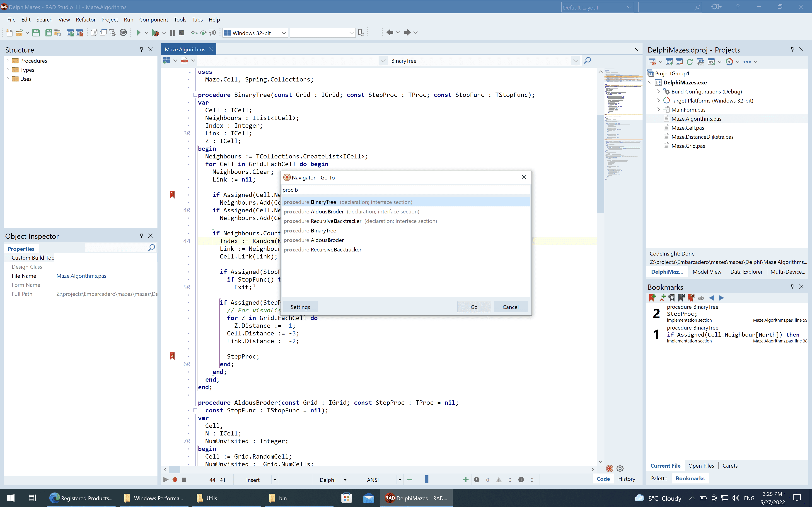Viewport: 812px width, 507px height.
Task: Open Settings in the Navigator dialog
Action: (x=300, y=307)
